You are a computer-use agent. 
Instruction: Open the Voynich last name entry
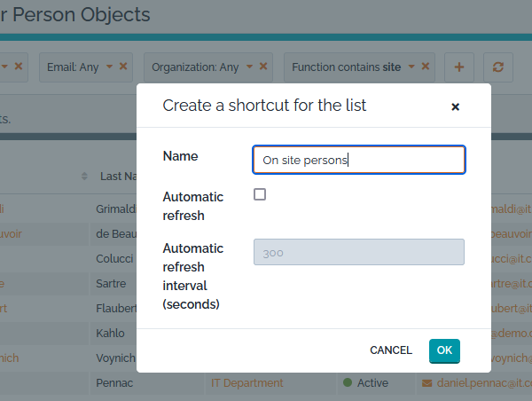[x=115, y=358]
